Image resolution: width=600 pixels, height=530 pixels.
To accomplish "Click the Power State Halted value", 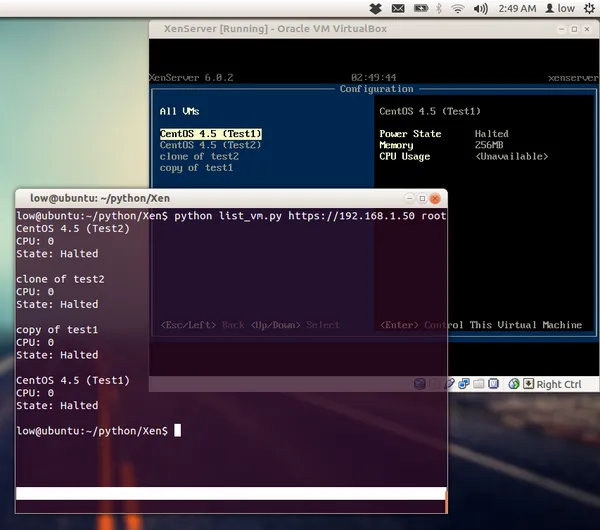I will 492,134.
